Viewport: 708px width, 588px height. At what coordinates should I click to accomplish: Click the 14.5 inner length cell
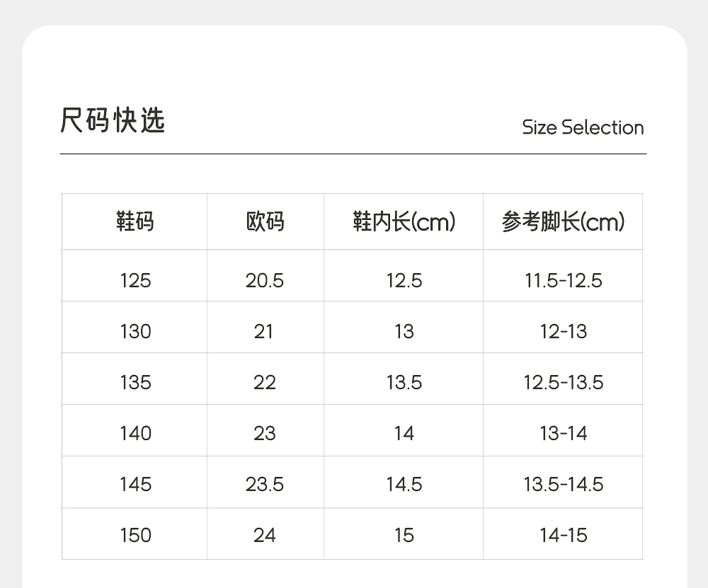pyautogui.click(x=404, y=485)
